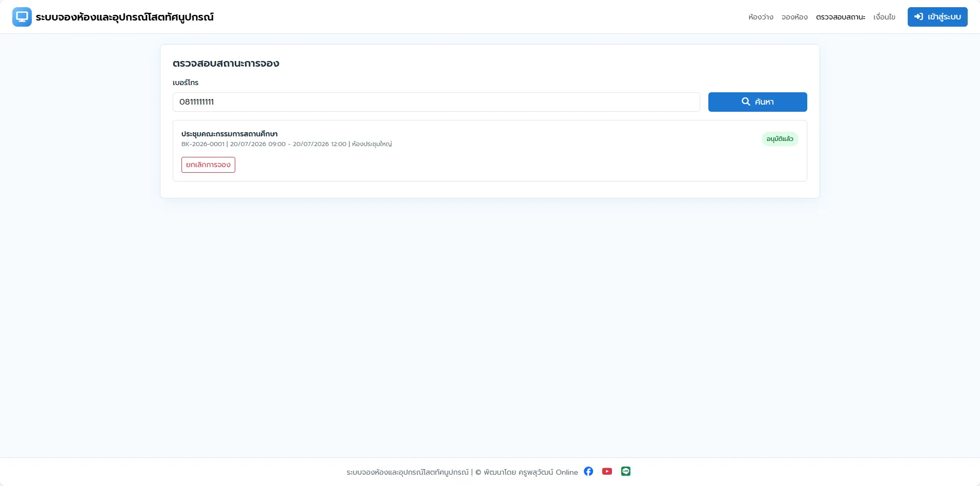The image size is (980, 486).
Task: Click the ตรวจสอบสถานะการจอง heading
Action: click(226, 64)
